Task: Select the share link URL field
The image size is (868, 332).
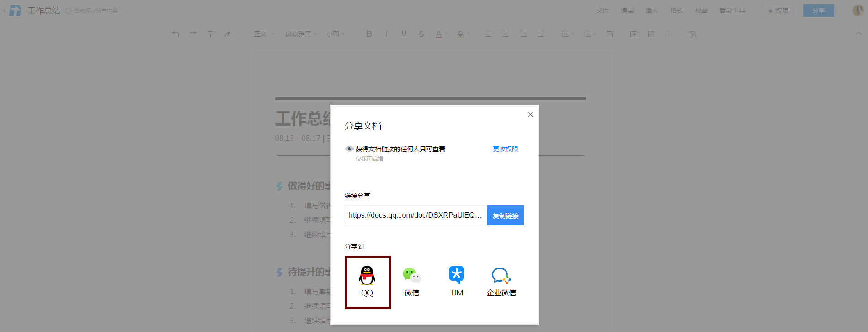Action: tap(415, 215)
